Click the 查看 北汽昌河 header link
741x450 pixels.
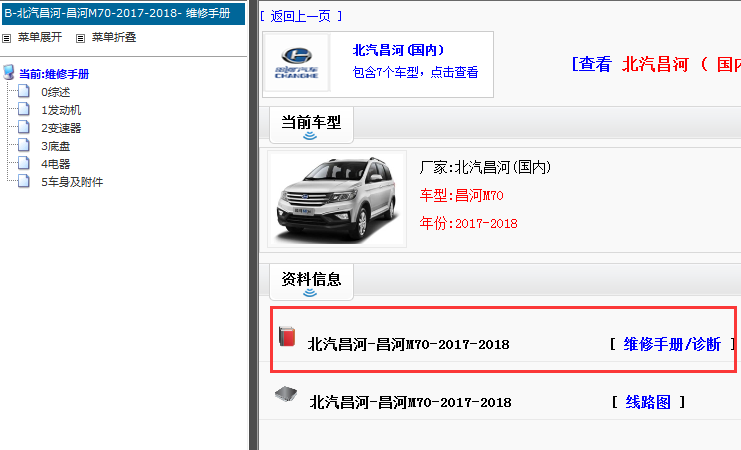click(656, 64)
